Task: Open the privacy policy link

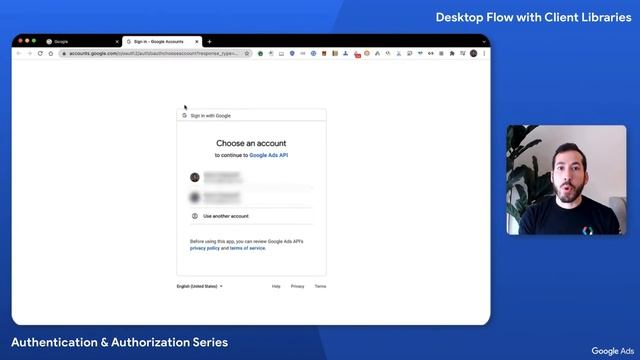Action: (x=204, y=248)
